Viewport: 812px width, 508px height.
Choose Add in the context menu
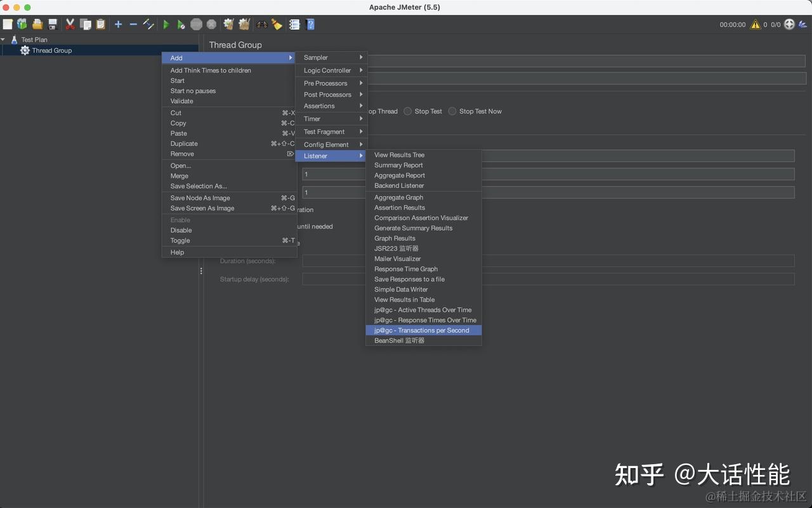coord(229,58)
